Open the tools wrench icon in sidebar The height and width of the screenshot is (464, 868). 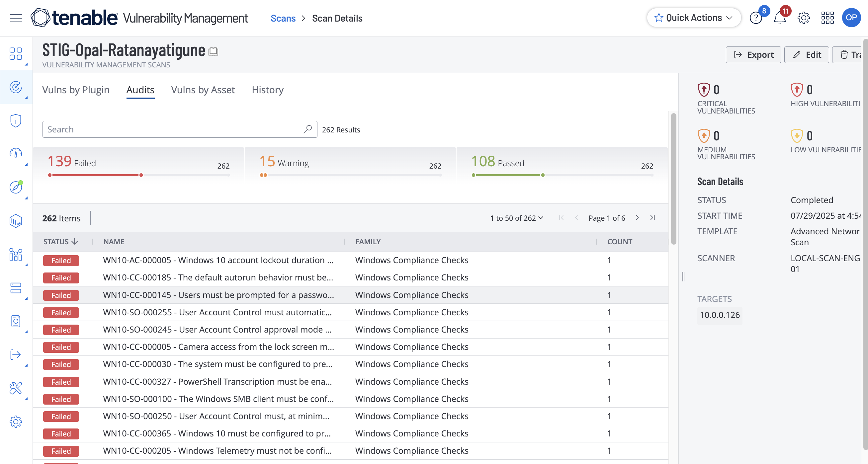coord(16,388)
